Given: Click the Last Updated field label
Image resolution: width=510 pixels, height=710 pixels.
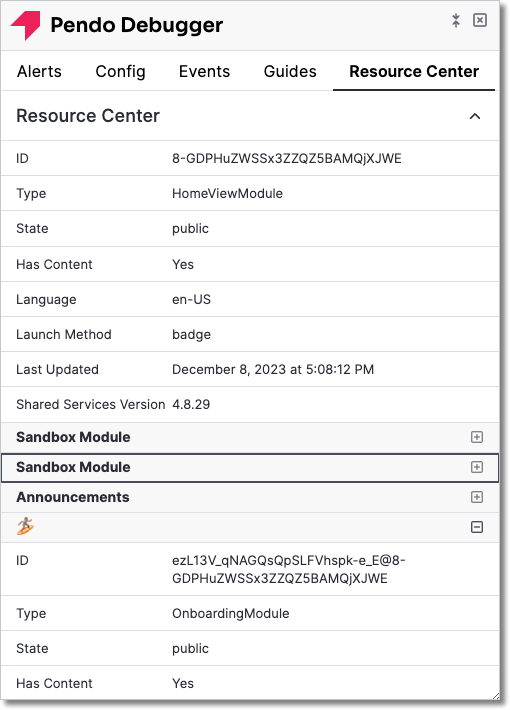Looking at the screenshot, I should (58, 369).
